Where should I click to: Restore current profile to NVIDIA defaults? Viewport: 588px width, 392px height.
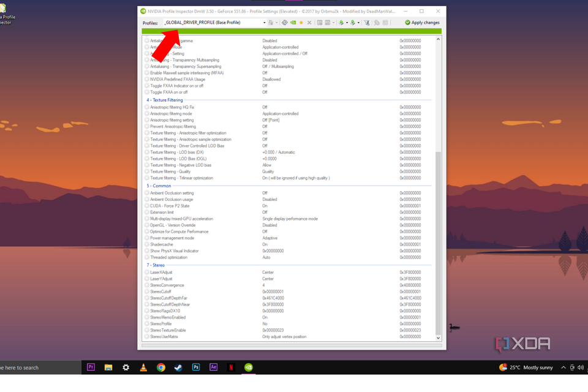[x=286, y=23]
